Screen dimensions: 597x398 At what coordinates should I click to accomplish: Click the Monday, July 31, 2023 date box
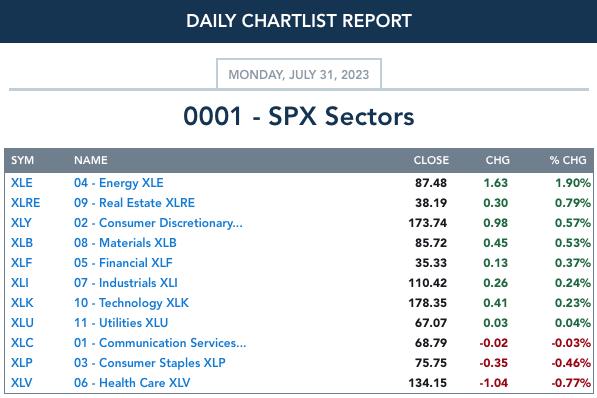pos(299,74)
